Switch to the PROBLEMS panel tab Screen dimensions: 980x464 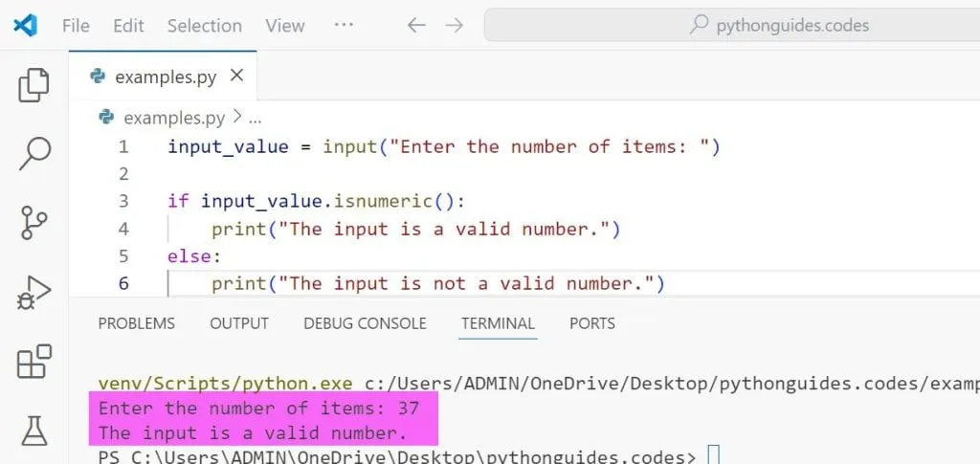[136, 323]
